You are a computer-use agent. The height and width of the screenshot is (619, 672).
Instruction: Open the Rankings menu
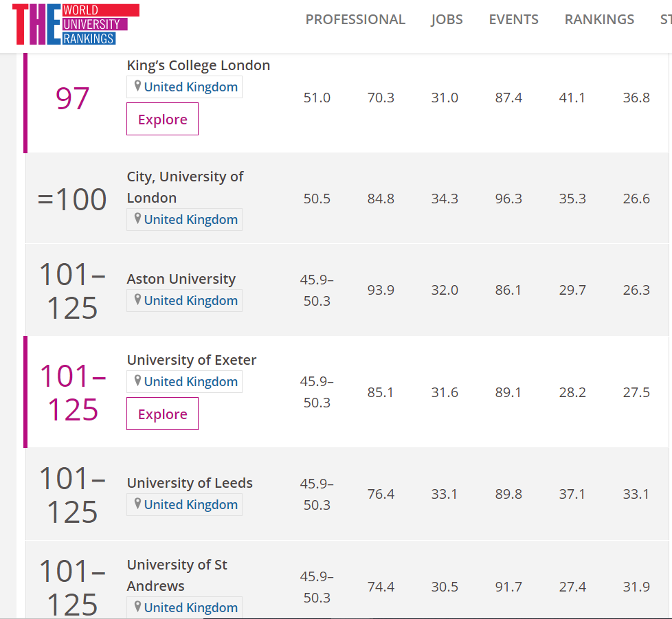coord(599,19)
